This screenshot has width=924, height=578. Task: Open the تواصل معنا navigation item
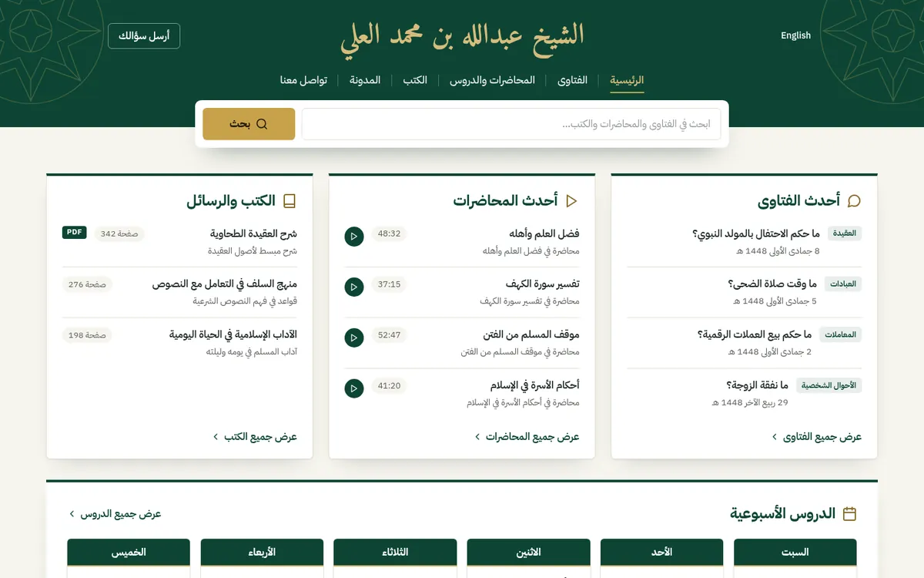tap(303, 80)
